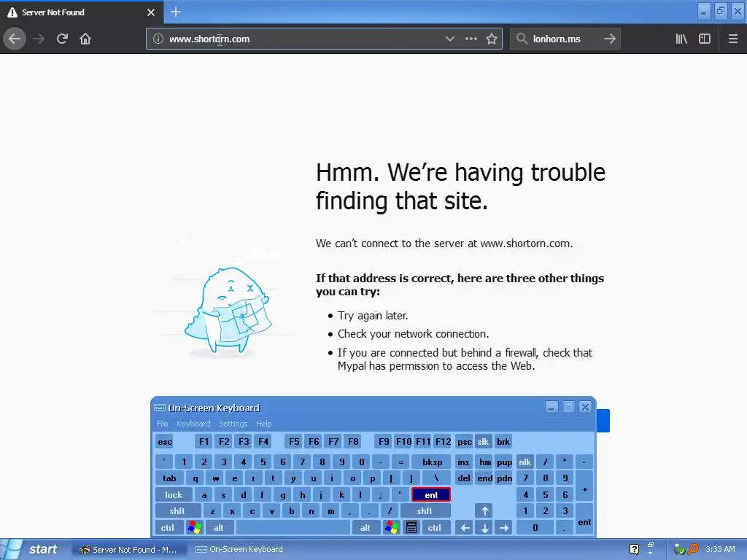Switch to On-Screen Keyboard taskbar button

coord(239,550)
